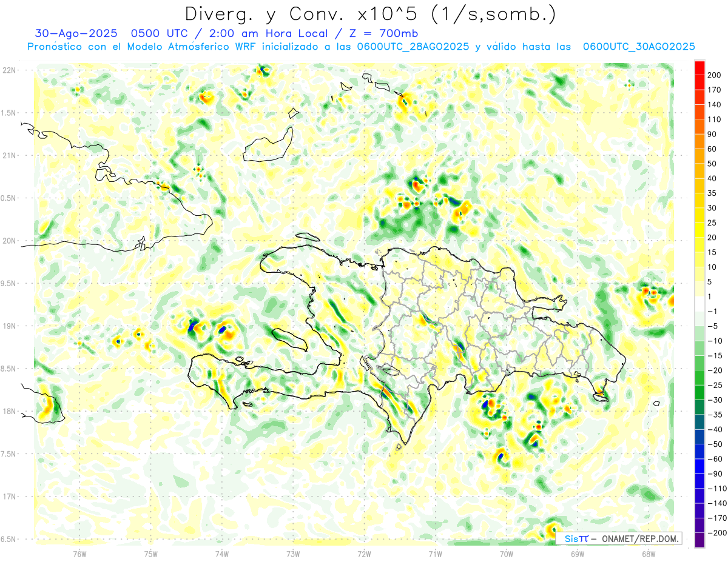Click the colorbar value '-15'

[715, 356]
